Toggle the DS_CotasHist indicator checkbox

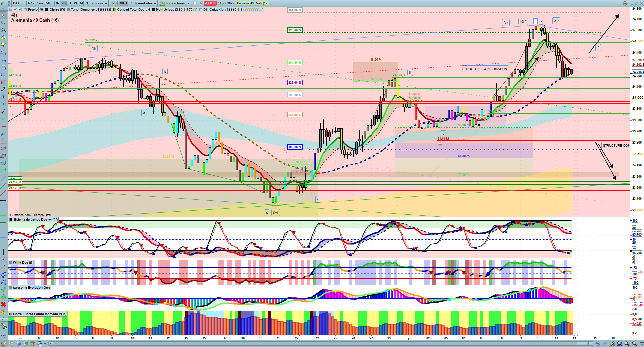tap(201, 10)
